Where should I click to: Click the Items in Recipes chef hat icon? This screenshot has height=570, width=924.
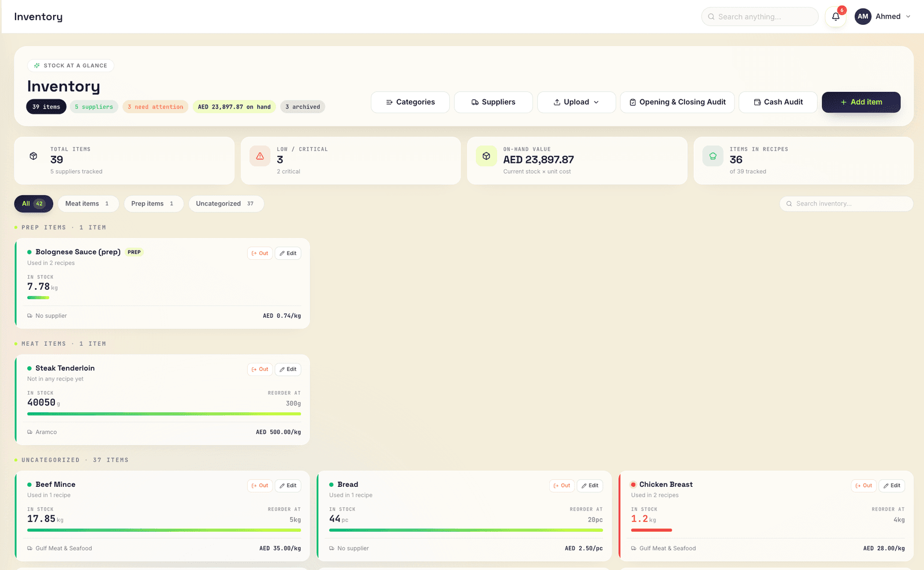[x=713, y=156]
